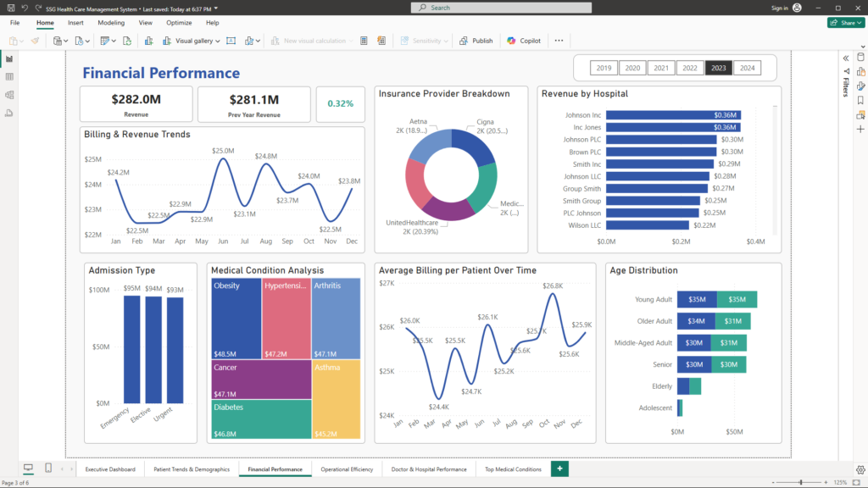Image resolution: width=868 pixels, height=488 pixels.
Task: Open the Format pane paintbrush icon
Action: tap(860, 86)
